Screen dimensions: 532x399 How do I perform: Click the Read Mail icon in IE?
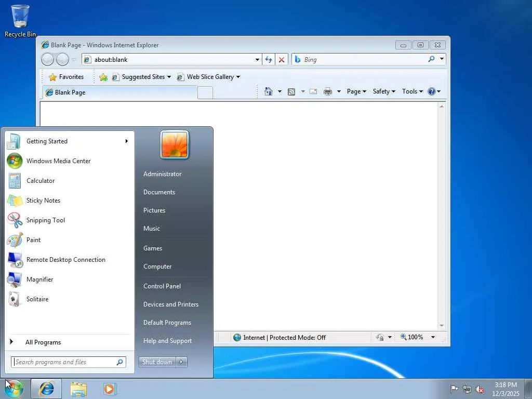pos(313,91)
